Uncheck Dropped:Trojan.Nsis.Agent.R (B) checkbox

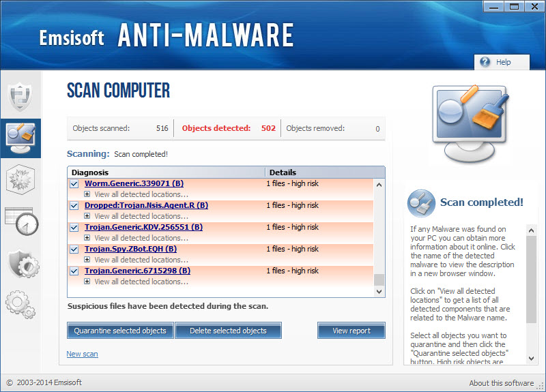74,206
